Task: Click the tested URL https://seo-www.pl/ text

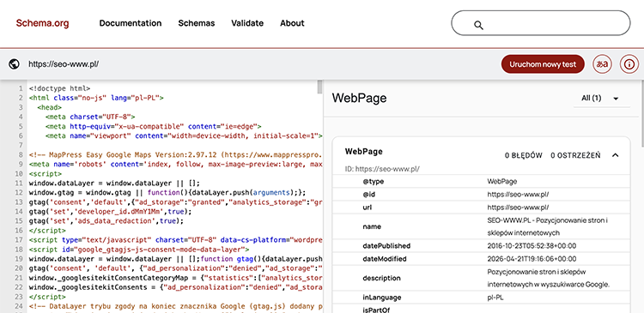Action: coord(64,64)
